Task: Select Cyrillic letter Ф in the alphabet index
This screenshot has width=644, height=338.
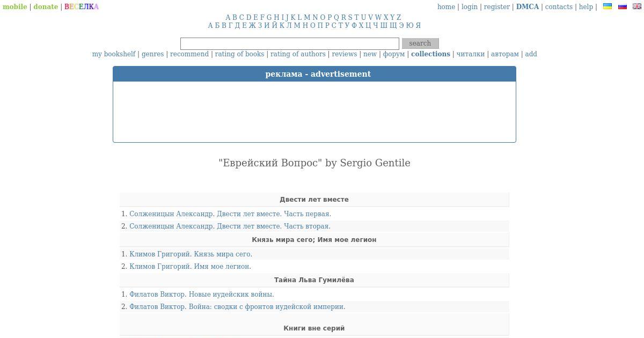Action: tap(354, 26)
